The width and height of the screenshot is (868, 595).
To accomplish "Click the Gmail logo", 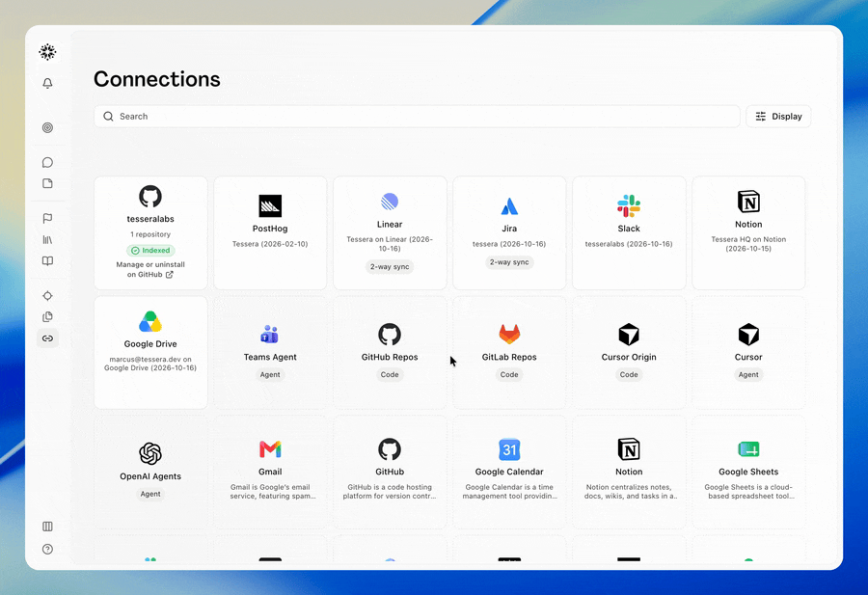I will 270,448.
